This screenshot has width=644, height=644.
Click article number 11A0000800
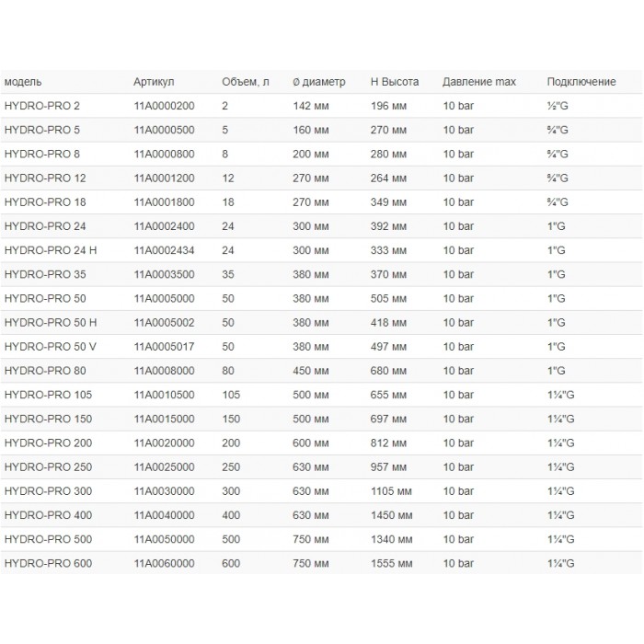tap(165, 154)
